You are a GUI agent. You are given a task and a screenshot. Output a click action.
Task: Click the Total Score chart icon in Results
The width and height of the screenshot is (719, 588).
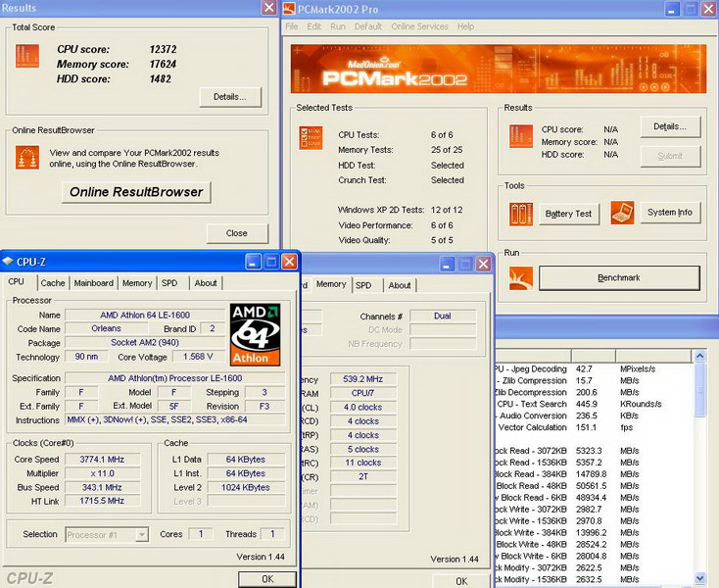[x=27, y=56]
